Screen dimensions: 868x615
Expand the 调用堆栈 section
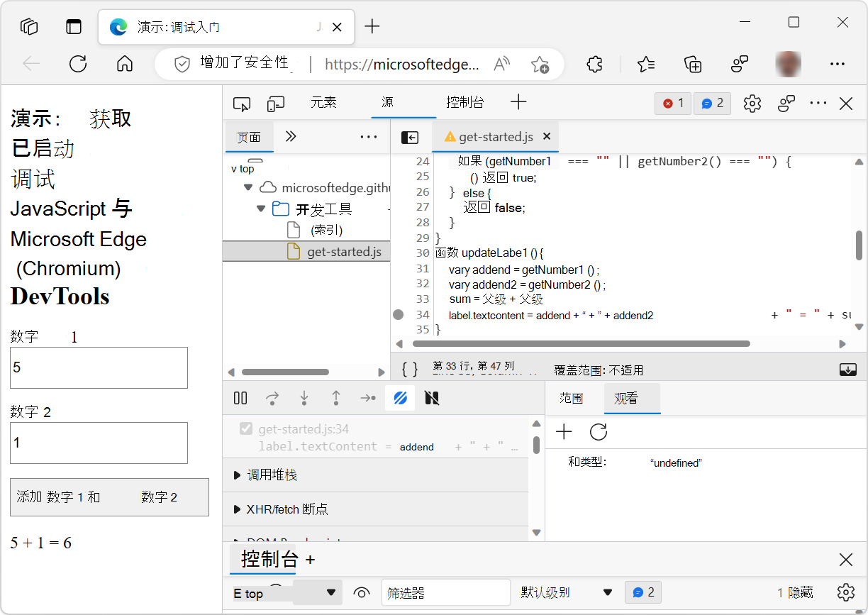(x=375, y=475)
